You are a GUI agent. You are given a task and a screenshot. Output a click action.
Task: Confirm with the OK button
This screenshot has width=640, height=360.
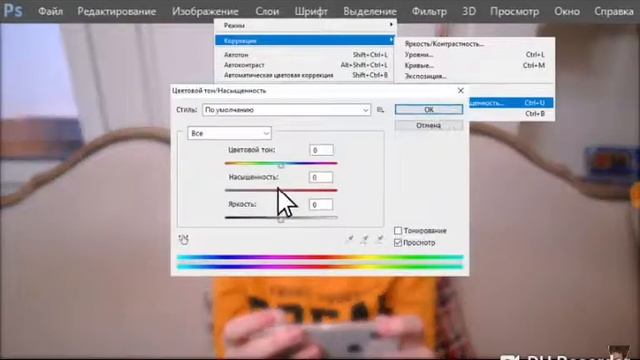429,109
